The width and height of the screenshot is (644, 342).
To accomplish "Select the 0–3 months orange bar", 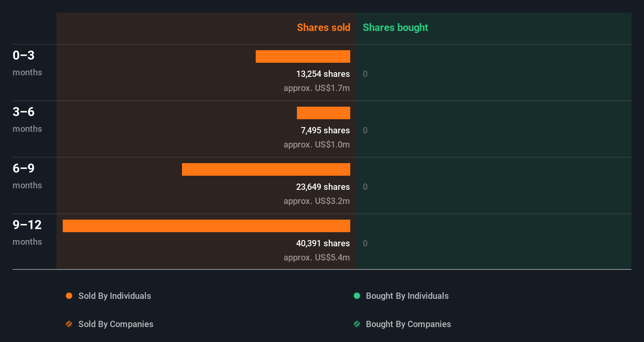I will 303,56.
